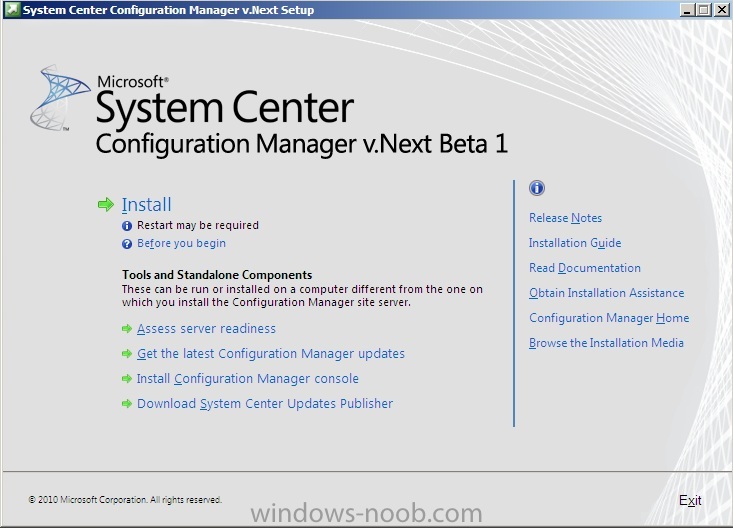Minimize the setup window
This screenshot has width=733, height=528.
pos(687,9)
